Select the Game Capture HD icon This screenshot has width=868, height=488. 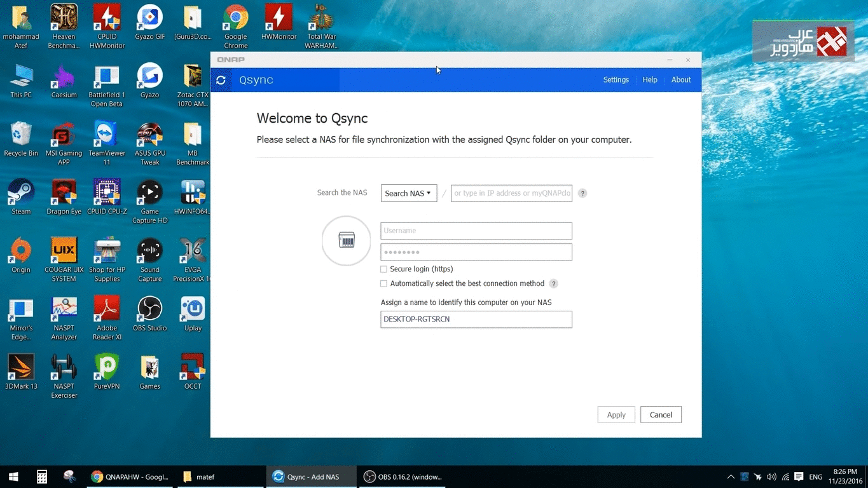tap(150, 202)
